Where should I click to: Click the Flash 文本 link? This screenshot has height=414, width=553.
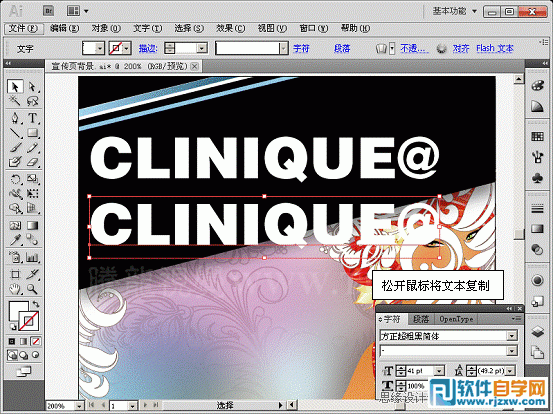(x=495, y=48)
